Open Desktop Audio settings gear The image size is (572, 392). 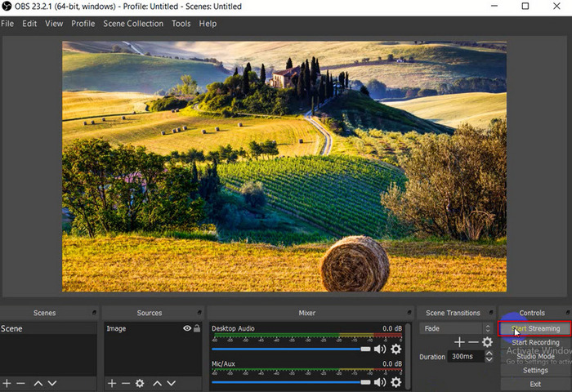coord(396,349)
